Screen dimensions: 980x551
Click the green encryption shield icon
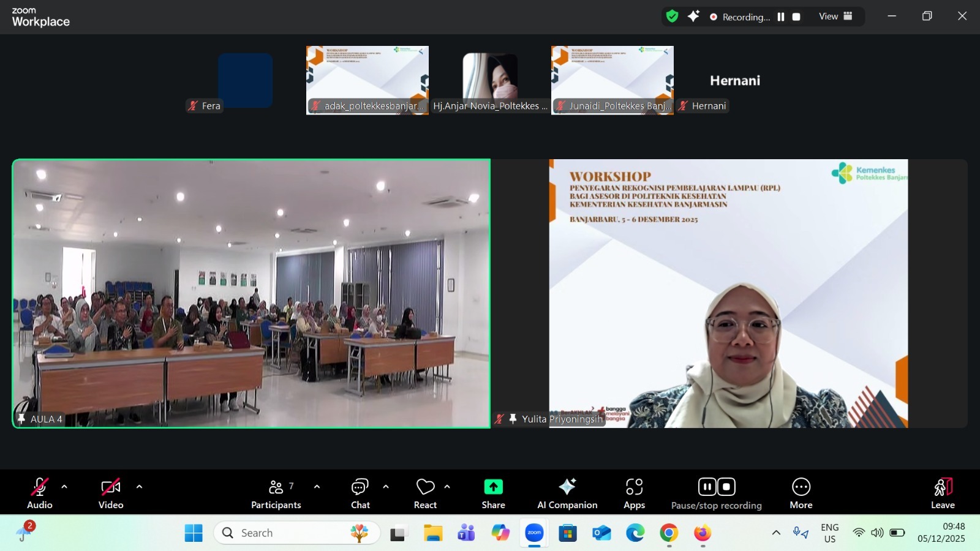(672, 17)
